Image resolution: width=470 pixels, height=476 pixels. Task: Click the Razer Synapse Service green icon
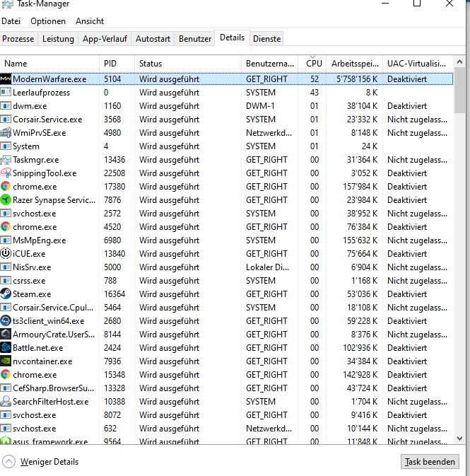[6, 200]
